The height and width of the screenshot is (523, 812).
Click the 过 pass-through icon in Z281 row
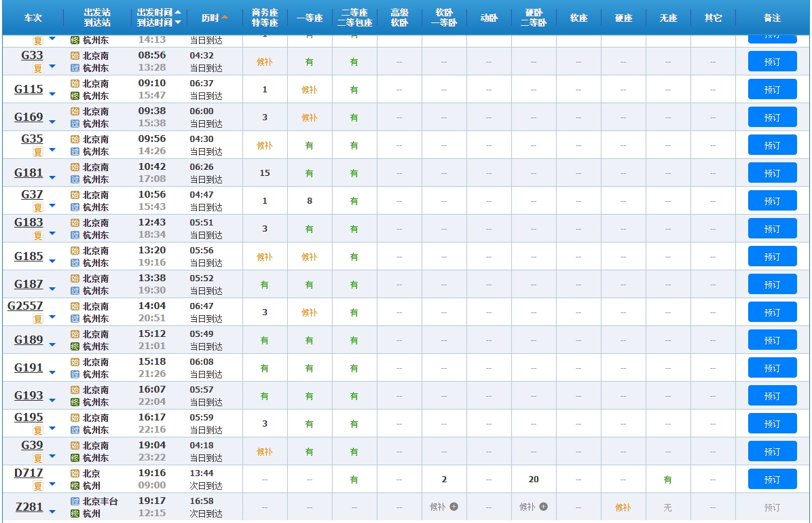[x=75, y=501]
